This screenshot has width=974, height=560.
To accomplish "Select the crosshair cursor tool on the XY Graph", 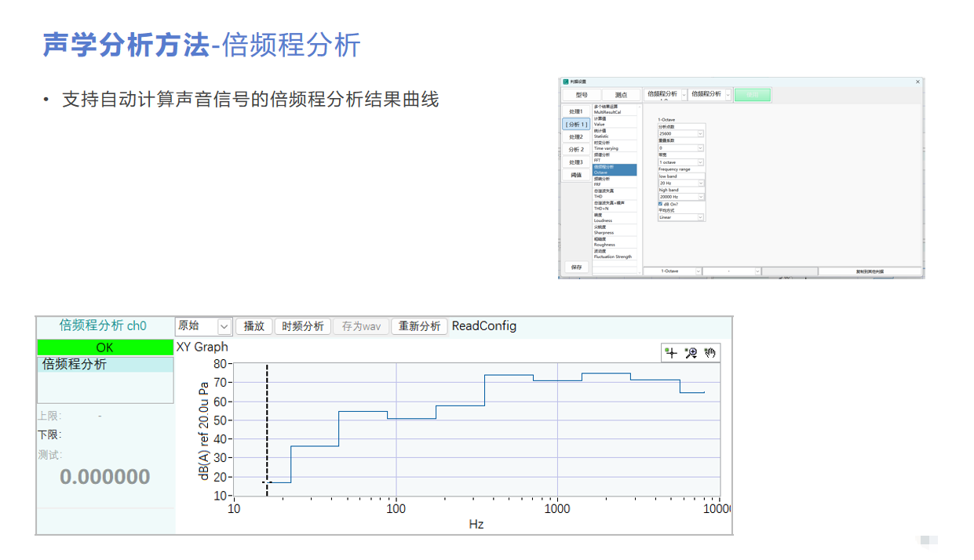I will [672, 353].
